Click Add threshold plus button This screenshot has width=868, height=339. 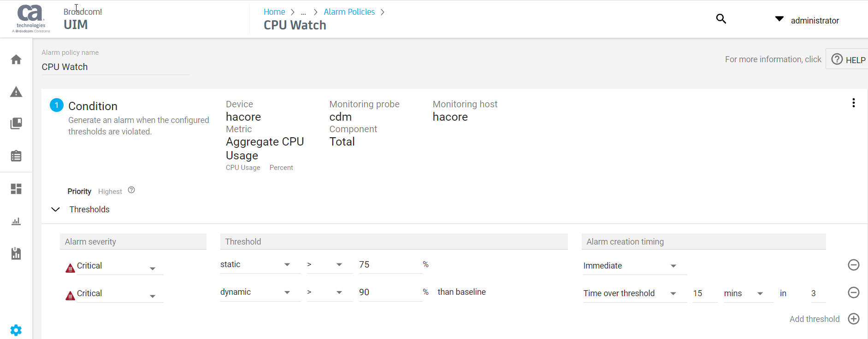[x=854, y=319]
